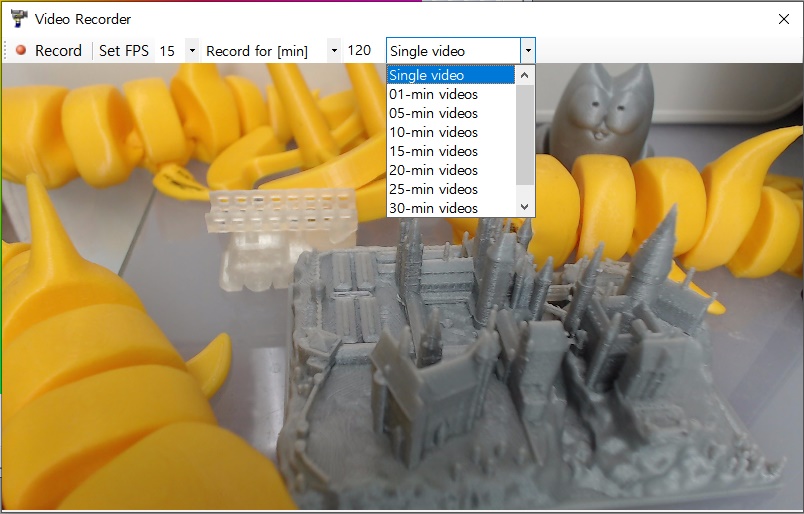Click the dropdown list scroll up arrow
The image size is (804, 514).
525,75
